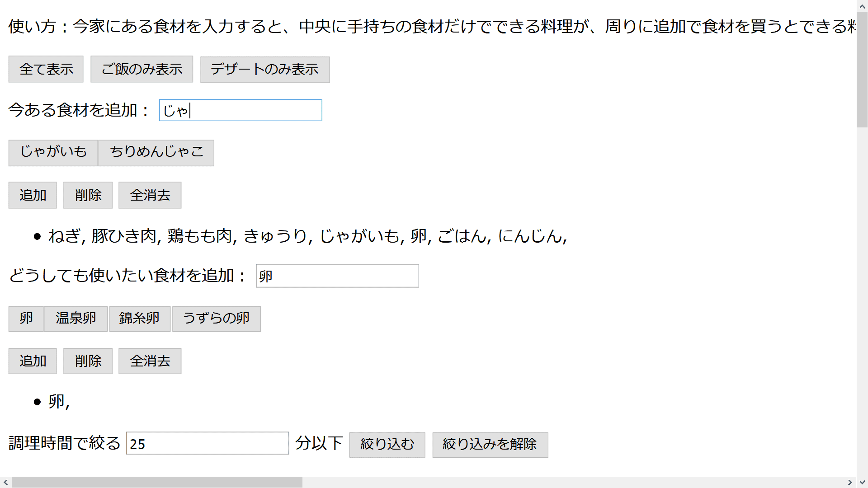
Task: Click the 全て表示 button
Action: 46,69
